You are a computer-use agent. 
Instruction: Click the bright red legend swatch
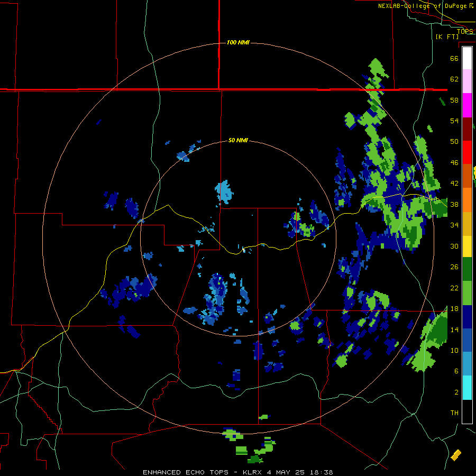[x=467, y=152]
